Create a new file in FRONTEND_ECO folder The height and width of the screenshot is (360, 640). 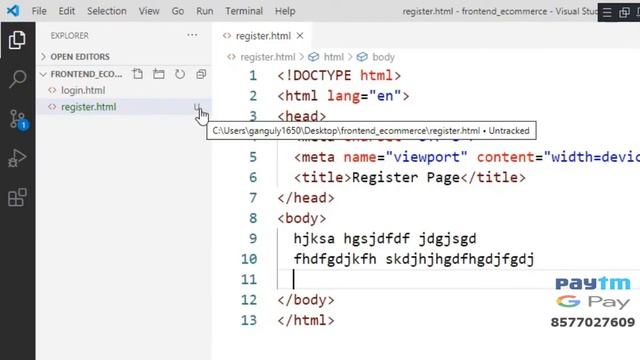(x=138, y=74)
